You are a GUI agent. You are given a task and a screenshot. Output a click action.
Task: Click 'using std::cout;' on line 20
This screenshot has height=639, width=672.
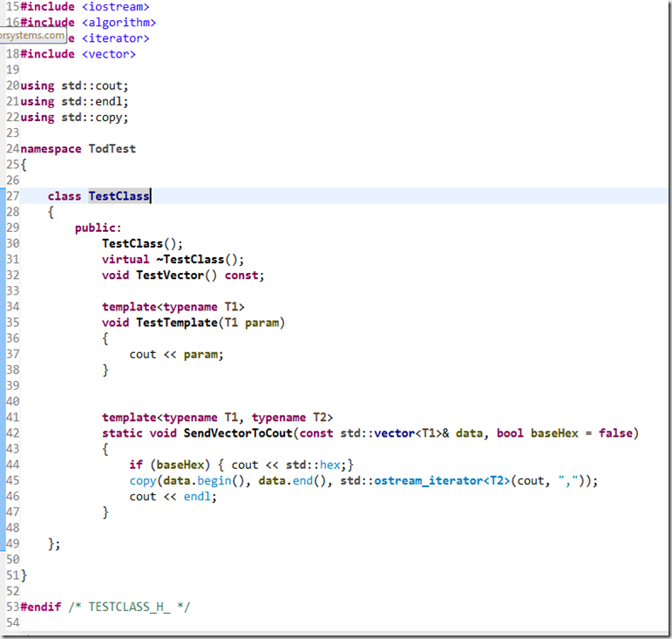pos(74,85)
